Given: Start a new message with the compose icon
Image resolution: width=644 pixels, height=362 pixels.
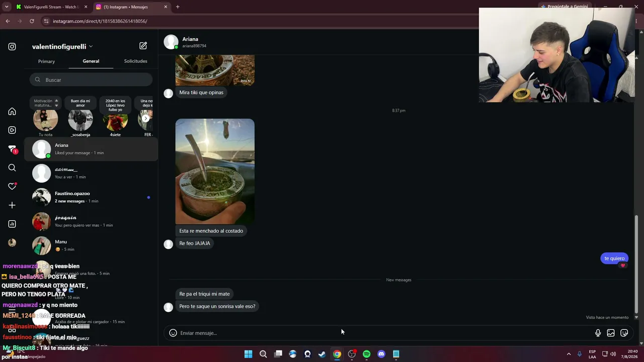Looking at the screenshot, I should (x=143, y=46).
